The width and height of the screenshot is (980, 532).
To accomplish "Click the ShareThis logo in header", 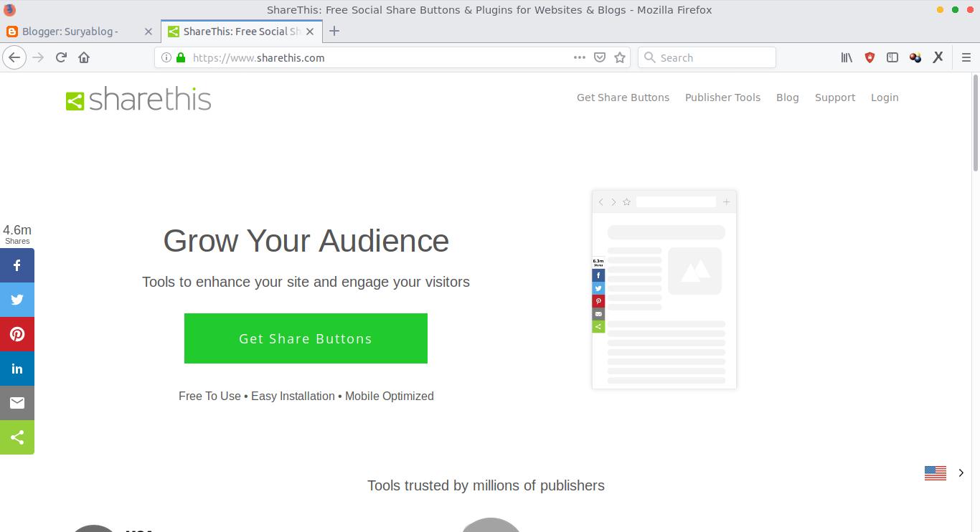I will click(x=138, y=100).
